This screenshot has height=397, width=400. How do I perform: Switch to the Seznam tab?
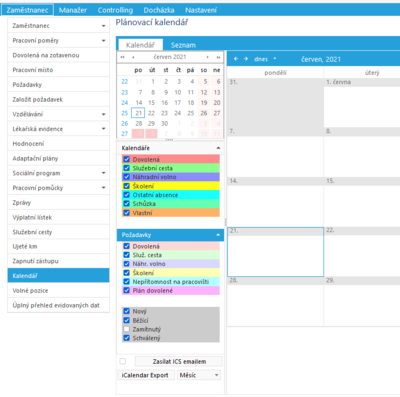(183, 45)
